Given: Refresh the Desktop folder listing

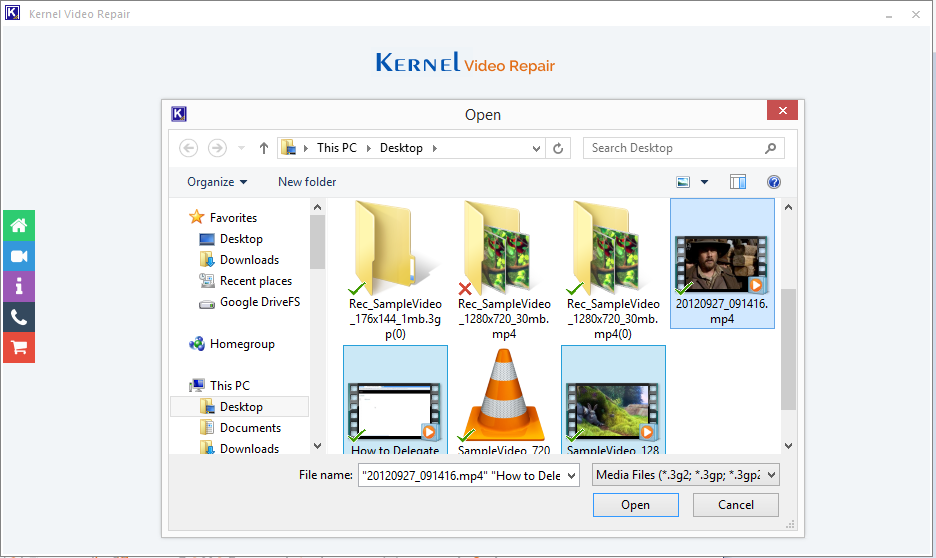Looking at the screenshot, I should tap(558, 148).
